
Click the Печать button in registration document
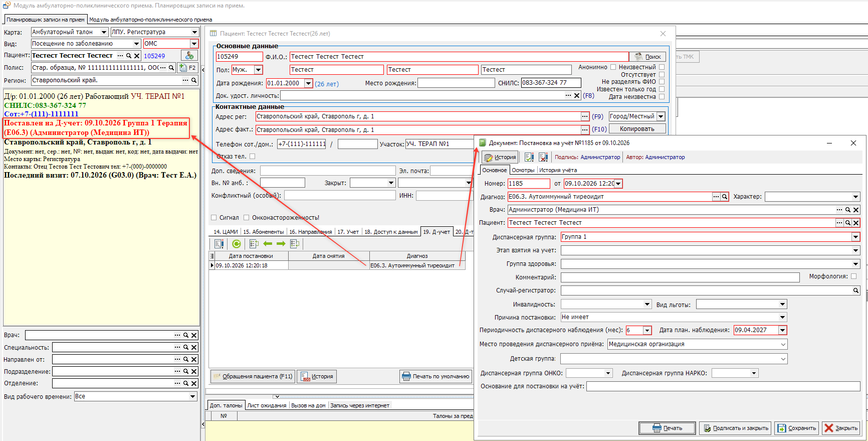pos(667,428)
